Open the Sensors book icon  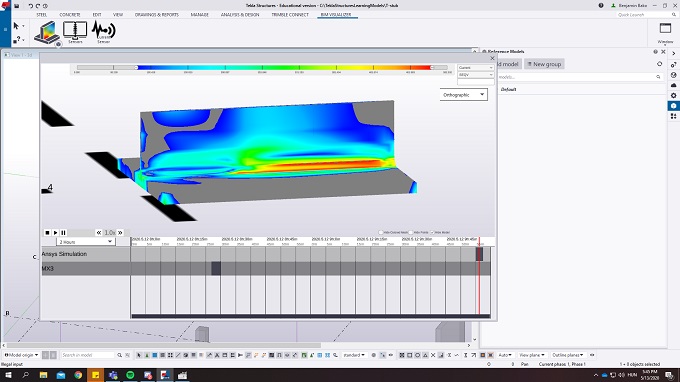75,32
